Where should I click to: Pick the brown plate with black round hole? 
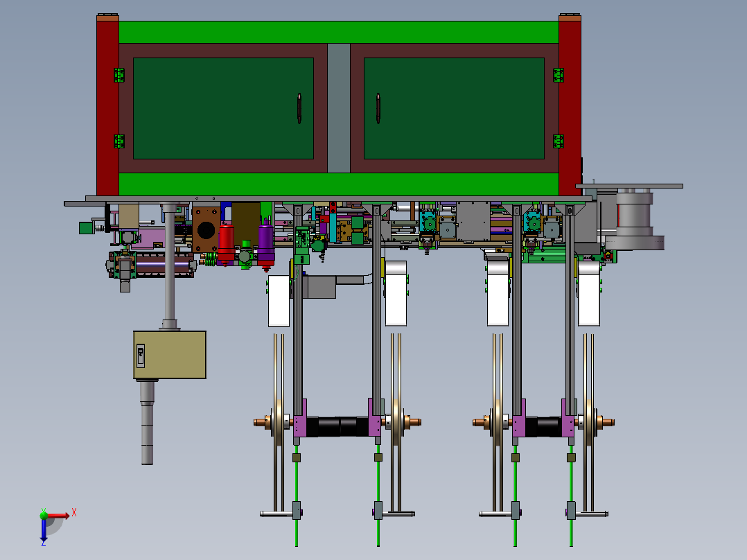[x=206, y=229]
